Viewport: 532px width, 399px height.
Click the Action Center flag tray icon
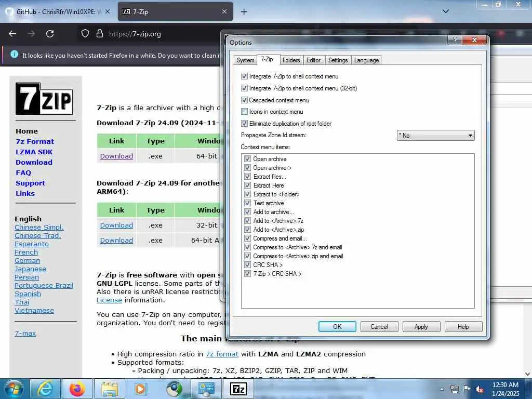coord(467,389)
